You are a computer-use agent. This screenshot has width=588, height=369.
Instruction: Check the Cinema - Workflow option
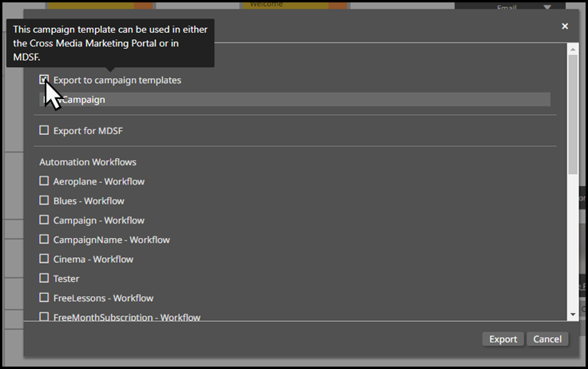coord(45,259)
